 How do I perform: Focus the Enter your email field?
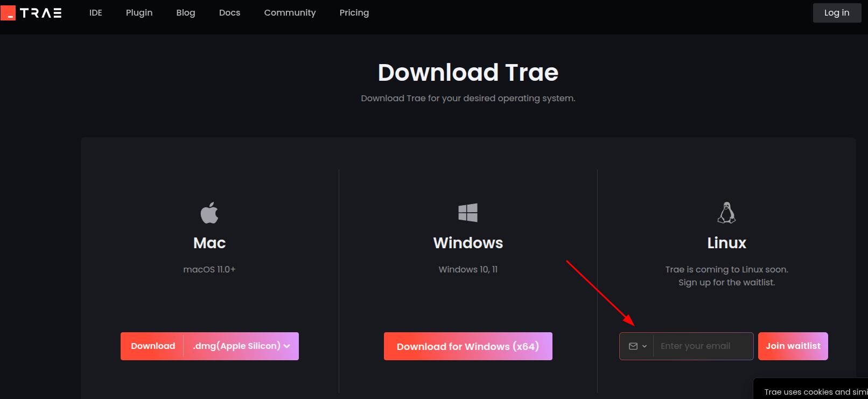pyautogui.click(x=703, y=346)
